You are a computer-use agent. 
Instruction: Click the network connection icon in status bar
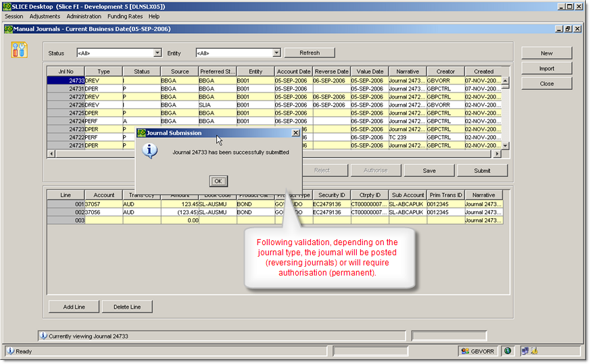point(524,351)
